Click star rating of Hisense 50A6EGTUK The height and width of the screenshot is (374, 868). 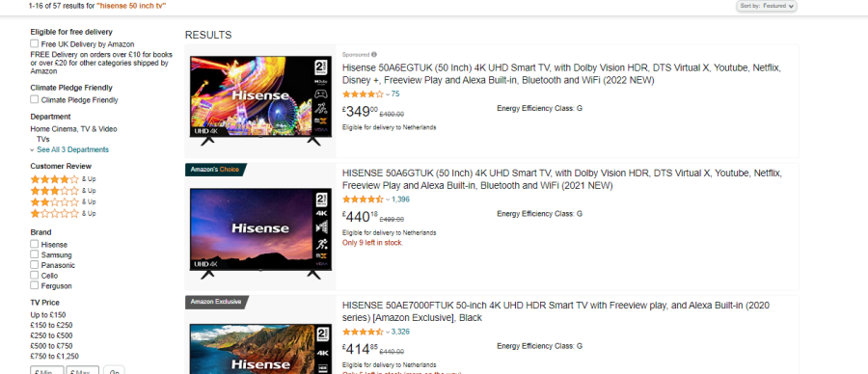pos(363,94)
